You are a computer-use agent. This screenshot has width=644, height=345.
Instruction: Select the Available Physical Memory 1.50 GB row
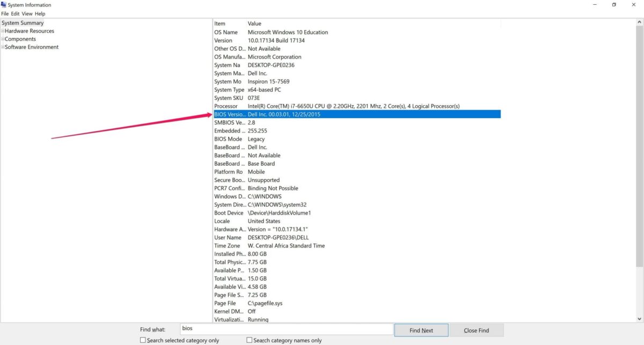(x=357, y=270)
